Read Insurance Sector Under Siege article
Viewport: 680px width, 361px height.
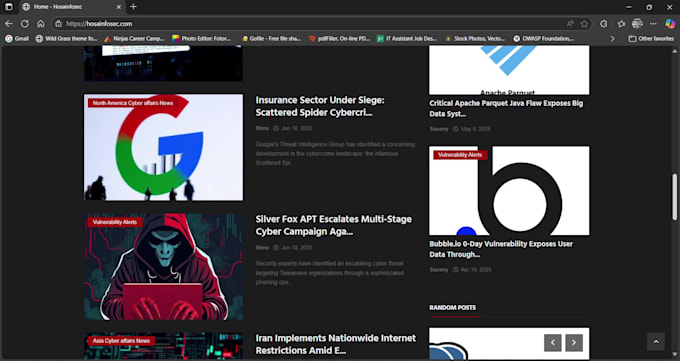coord(320,106)
